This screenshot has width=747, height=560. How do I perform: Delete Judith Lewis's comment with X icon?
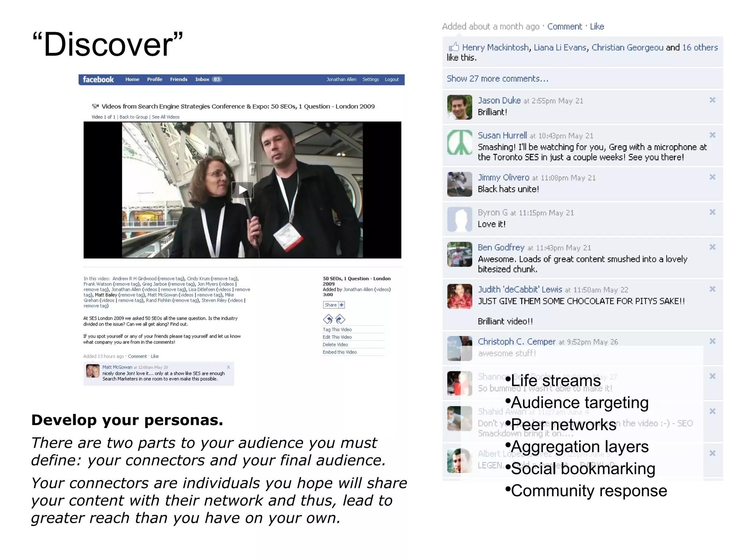[712, 289]
